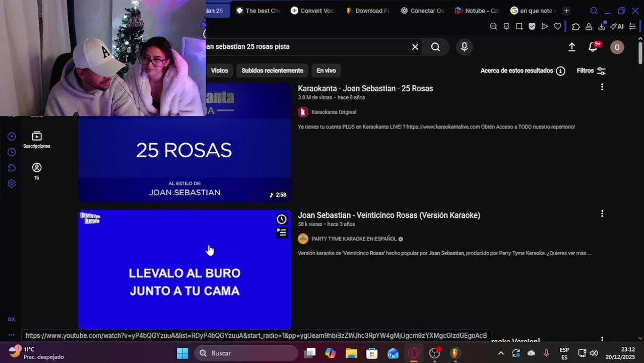Open the YouTube upload/create icon
Image resolution: width=644 pixels, height=363 pixels.
point(572,47)
